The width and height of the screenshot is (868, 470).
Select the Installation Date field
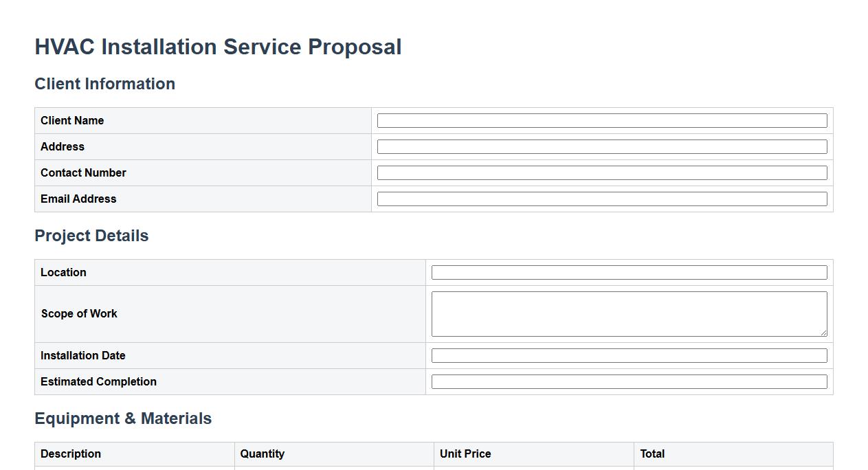coord(629,356)
